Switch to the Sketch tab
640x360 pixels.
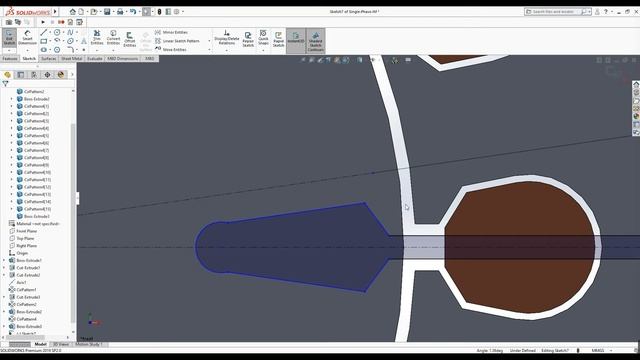[x=29, y=59]
